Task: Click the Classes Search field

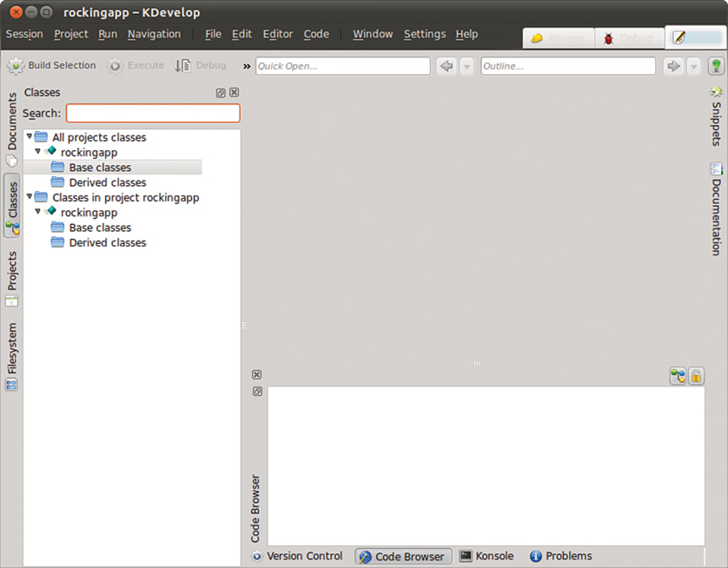Action: pos(153,113)
